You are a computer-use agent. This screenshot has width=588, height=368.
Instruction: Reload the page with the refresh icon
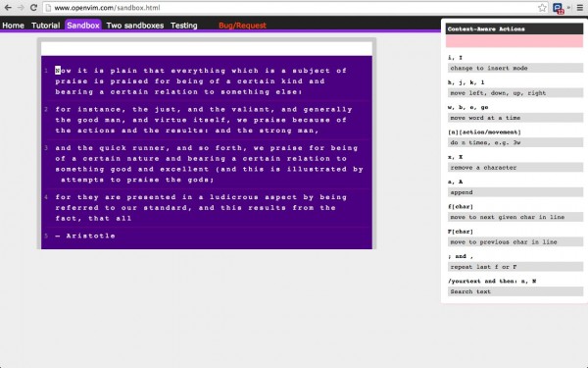pos(33,8)
